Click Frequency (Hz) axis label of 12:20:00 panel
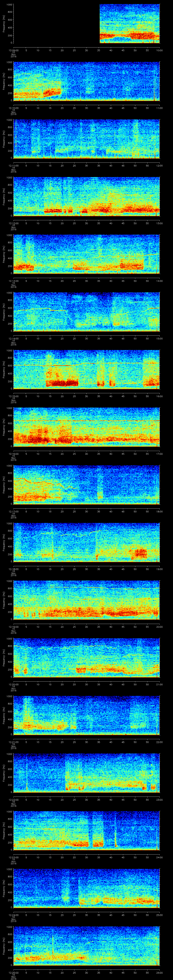Viewport: 173px width, 980px height. pyautogui.click(x=4, y=658)
